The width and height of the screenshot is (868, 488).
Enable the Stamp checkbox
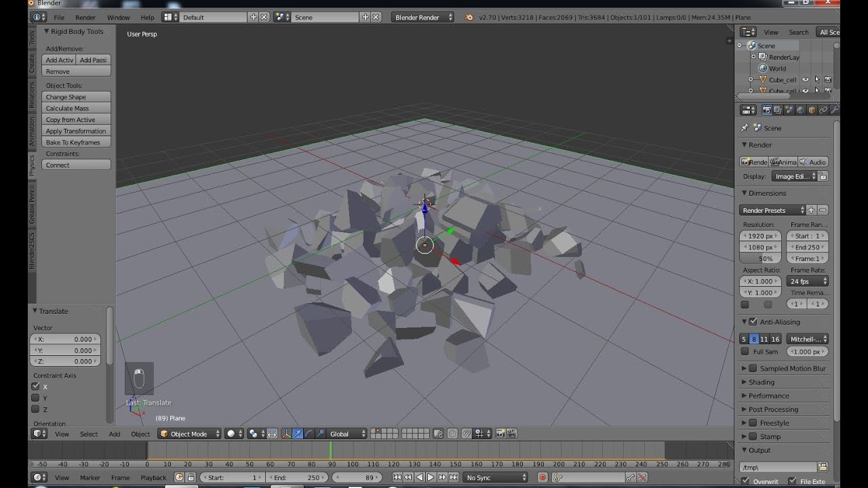coord(753,436)
